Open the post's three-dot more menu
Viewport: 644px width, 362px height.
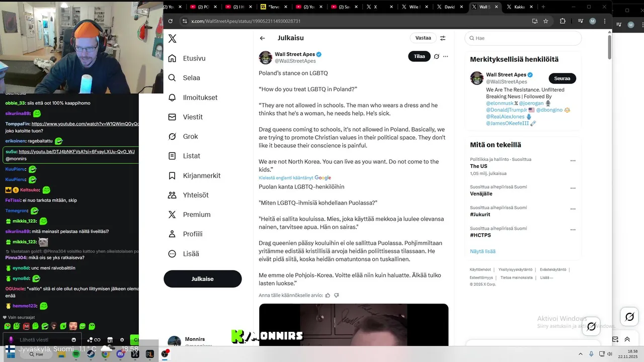point(445,56)
